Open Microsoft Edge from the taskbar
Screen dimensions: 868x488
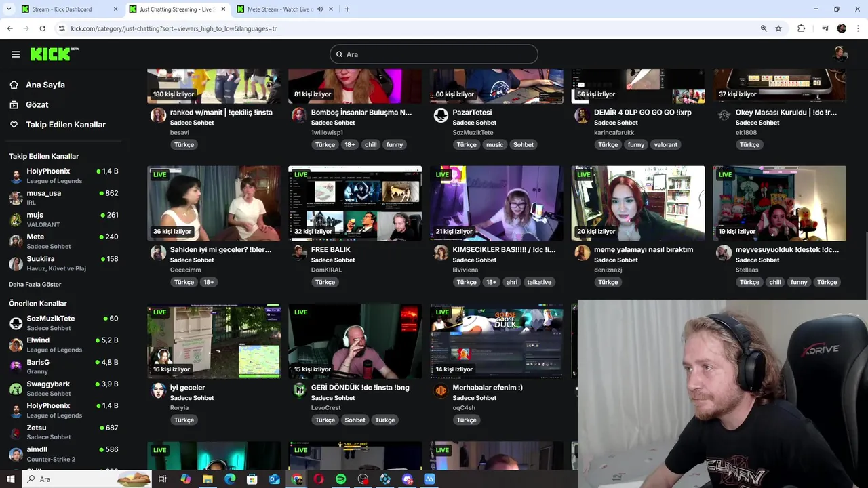click(x=229, y=479)
